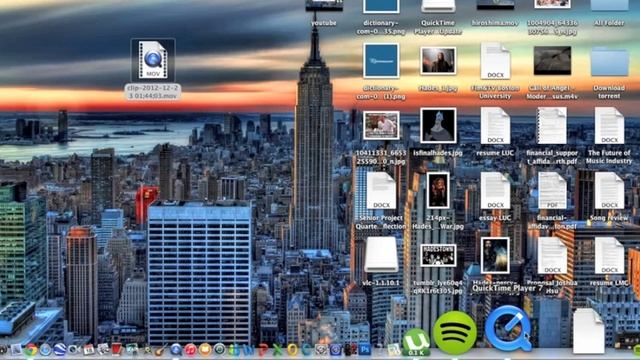
Task: Select the 10411331_6653 jpg photo thumbnail
Action: (x=381, y=125)
